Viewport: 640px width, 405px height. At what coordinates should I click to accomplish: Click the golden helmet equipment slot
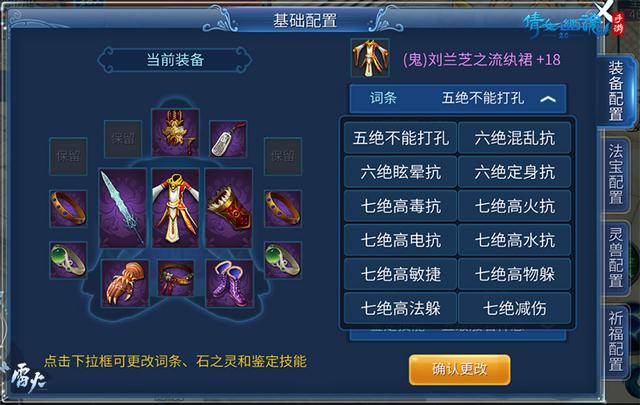pyautogui.click(x=176, y=132)
